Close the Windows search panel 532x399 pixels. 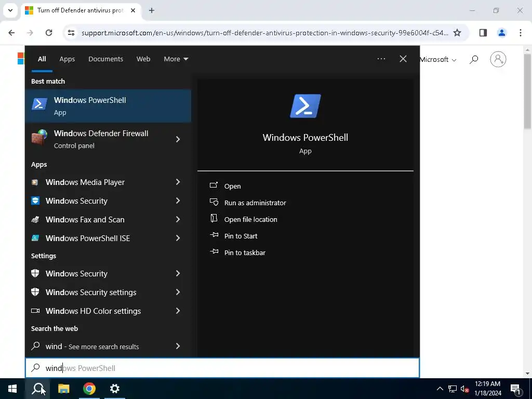click(x=403, y=59)
